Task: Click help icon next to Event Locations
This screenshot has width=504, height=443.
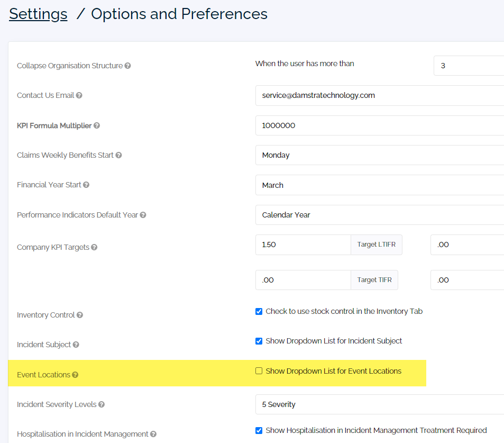Action: [x=75, y=375]
